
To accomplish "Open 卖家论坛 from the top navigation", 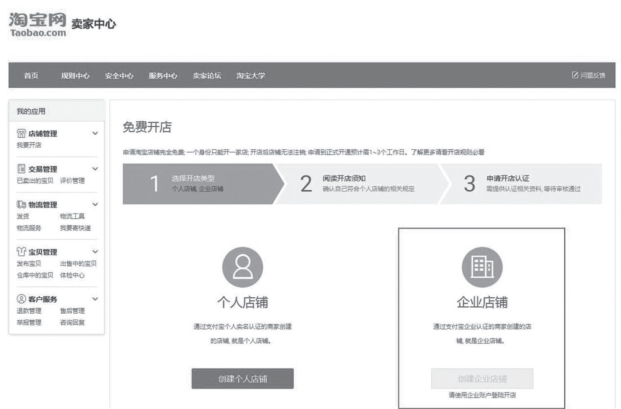I will point(207,75).
